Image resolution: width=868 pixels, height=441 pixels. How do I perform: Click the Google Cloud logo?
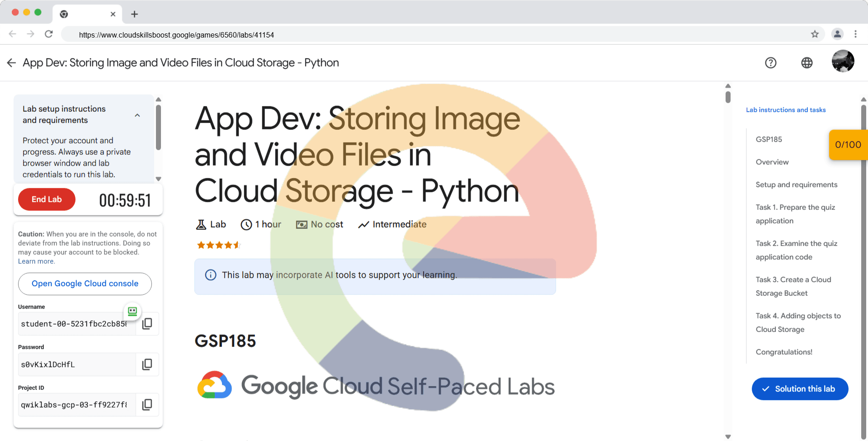click(x=215, y=385)
